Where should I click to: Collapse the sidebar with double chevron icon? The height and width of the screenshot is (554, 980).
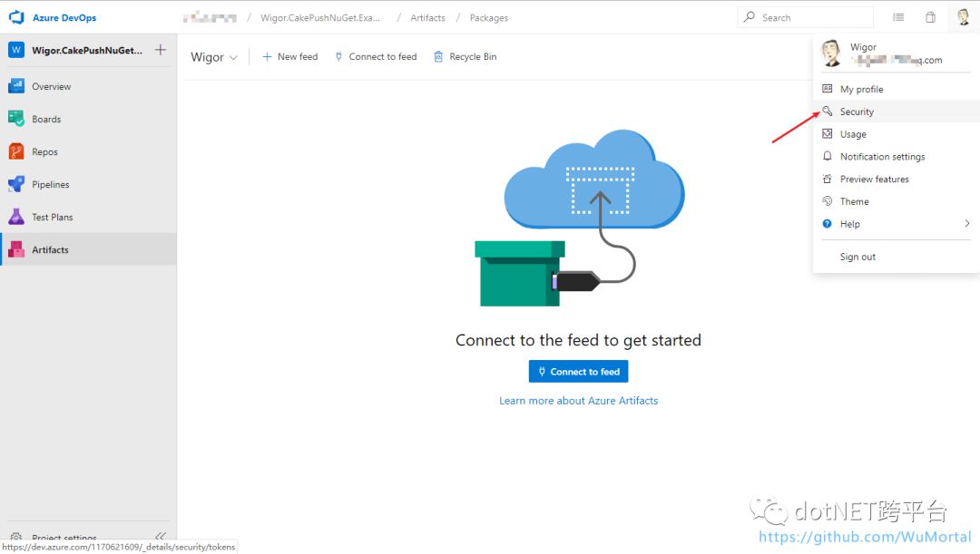[x=161, y=536]
